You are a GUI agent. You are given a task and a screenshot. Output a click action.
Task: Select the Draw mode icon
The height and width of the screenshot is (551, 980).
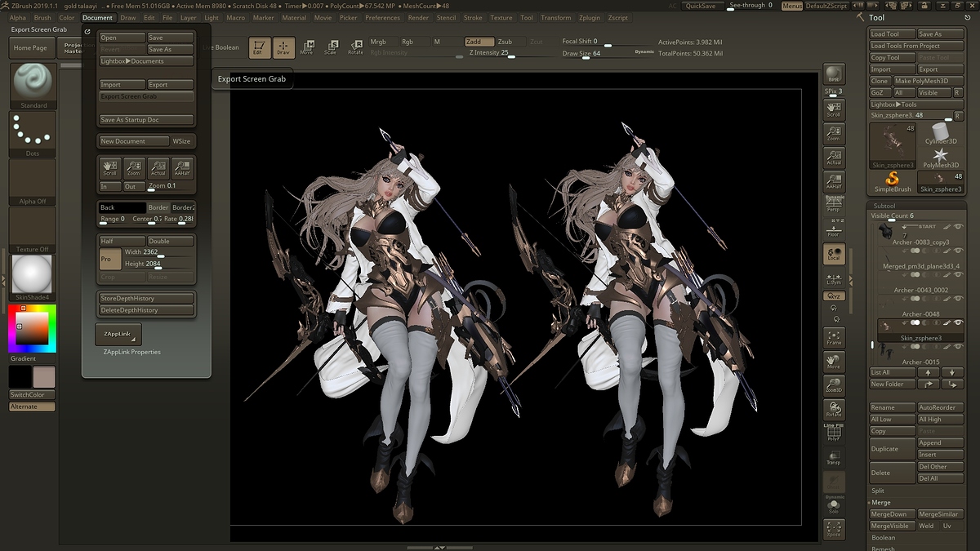point(283,48)
